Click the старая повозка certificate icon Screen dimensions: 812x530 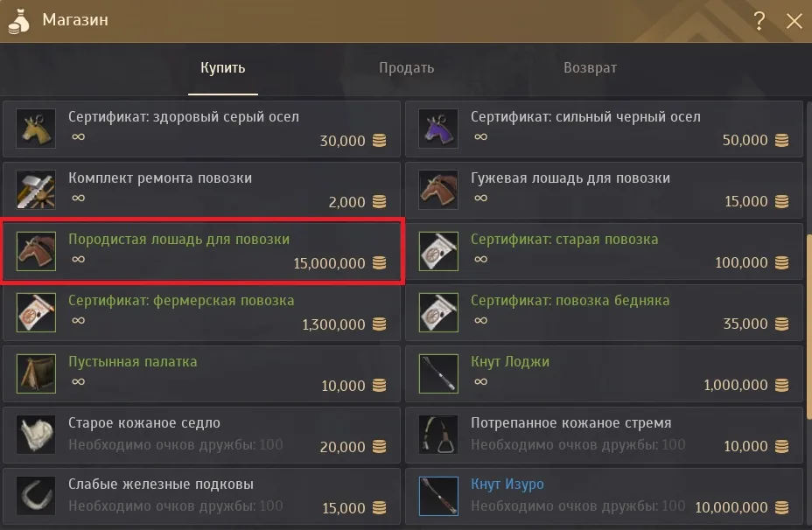[x=438, y=251]
